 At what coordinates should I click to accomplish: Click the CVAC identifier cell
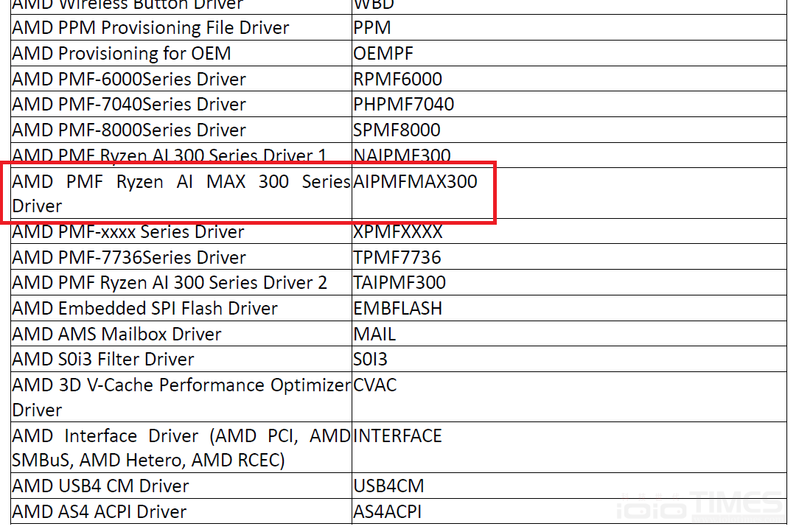569,396
